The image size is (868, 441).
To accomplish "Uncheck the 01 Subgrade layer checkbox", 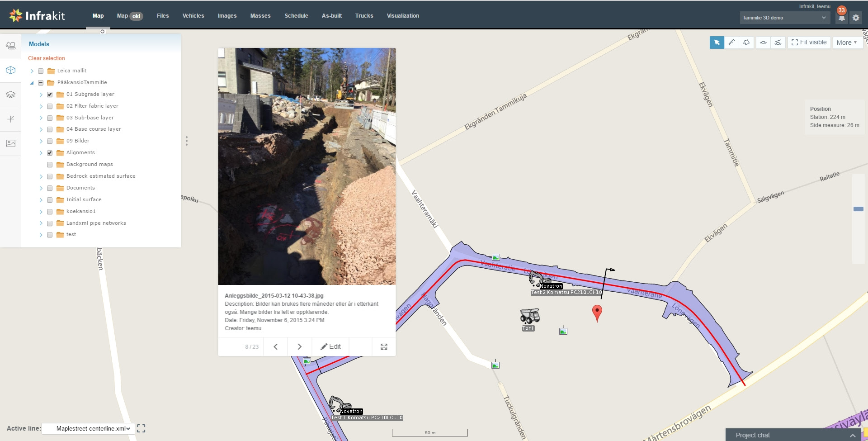I will point(50,95).
